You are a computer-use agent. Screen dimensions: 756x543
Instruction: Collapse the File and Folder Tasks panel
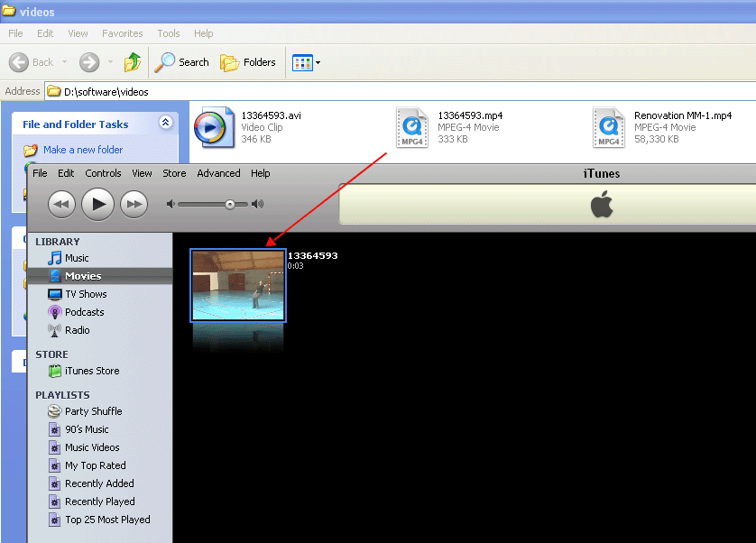point(165,123)
